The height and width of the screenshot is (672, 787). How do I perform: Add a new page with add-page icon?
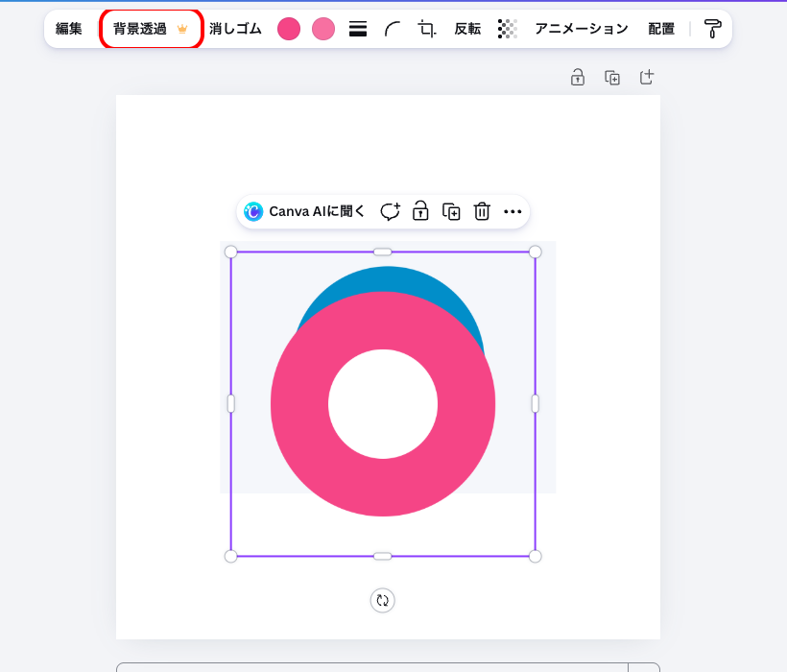coord(647,78)
